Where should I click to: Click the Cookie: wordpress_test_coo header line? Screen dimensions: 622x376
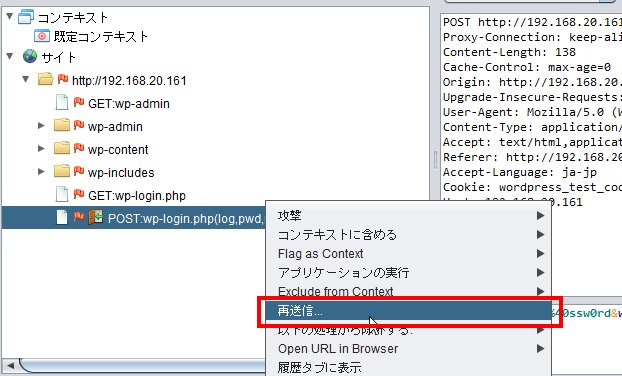coord(532,187)
